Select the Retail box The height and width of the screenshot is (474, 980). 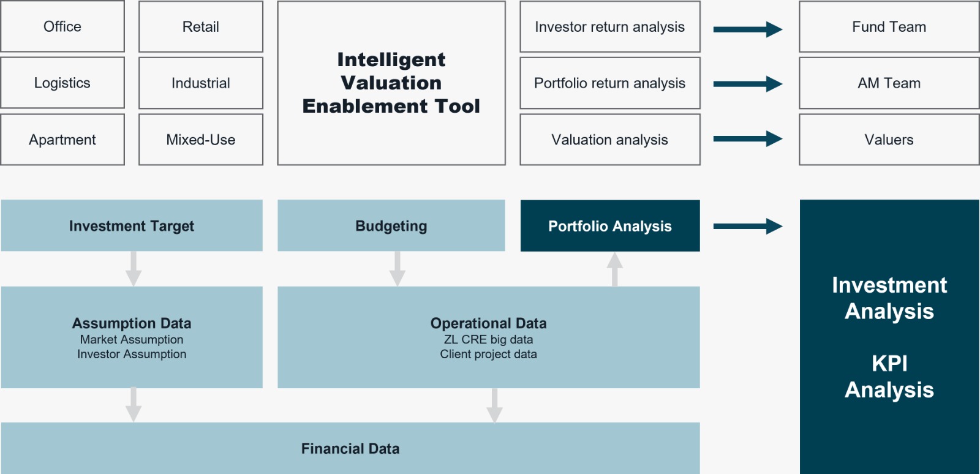201,26
